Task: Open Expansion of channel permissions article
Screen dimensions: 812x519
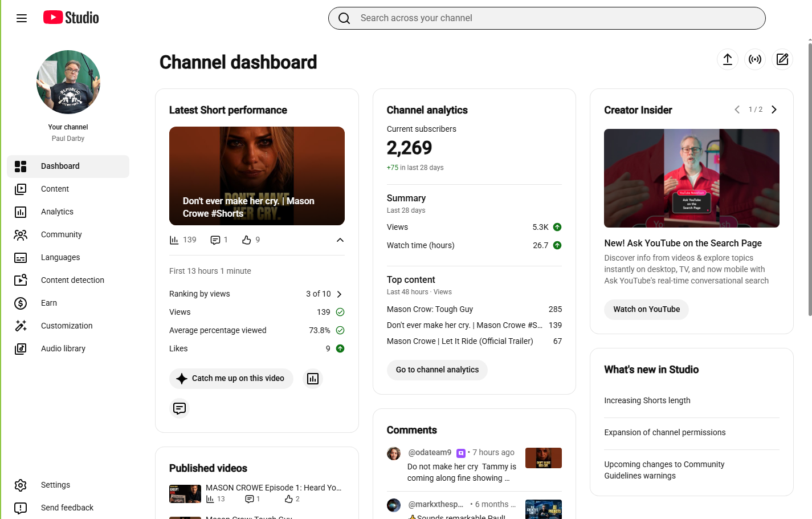Action: point(665,433)
